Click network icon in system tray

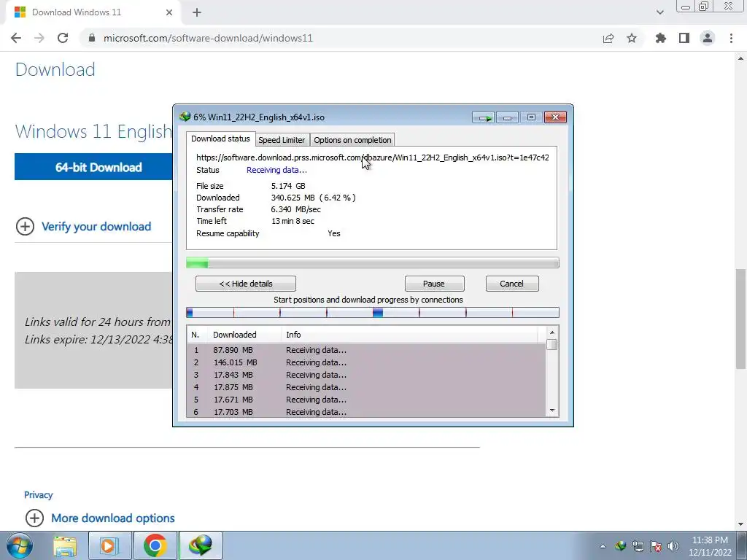(x=638, y=546)
